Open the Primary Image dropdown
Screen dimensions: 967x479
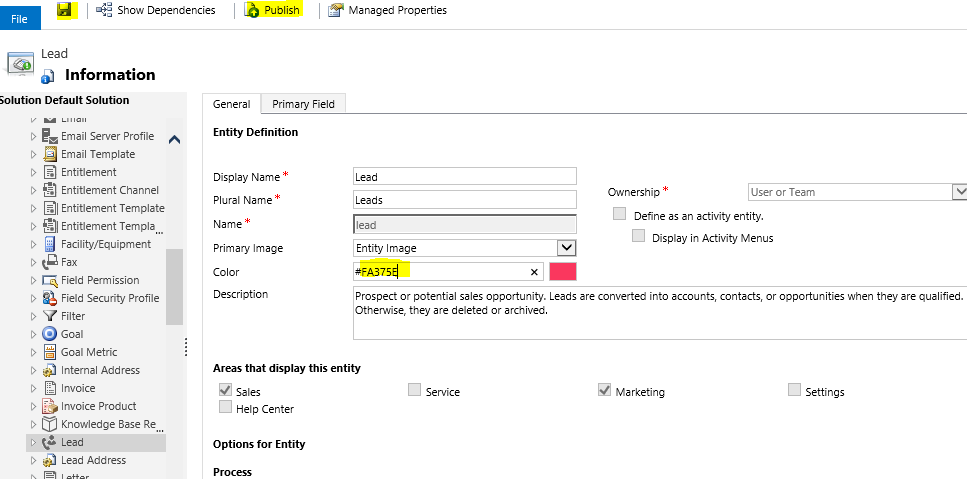(566, 248)
